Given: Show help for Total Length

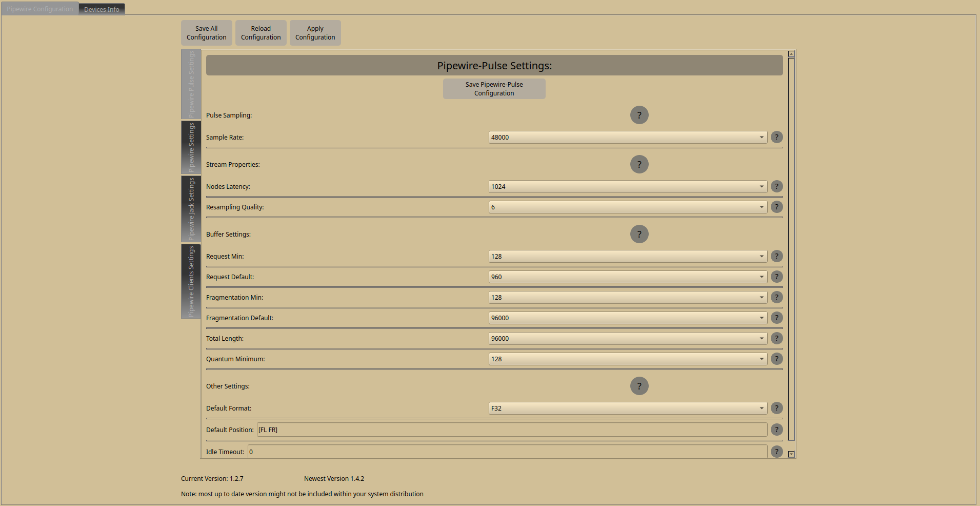Looking at the screenshot, I should click(776, 338).
